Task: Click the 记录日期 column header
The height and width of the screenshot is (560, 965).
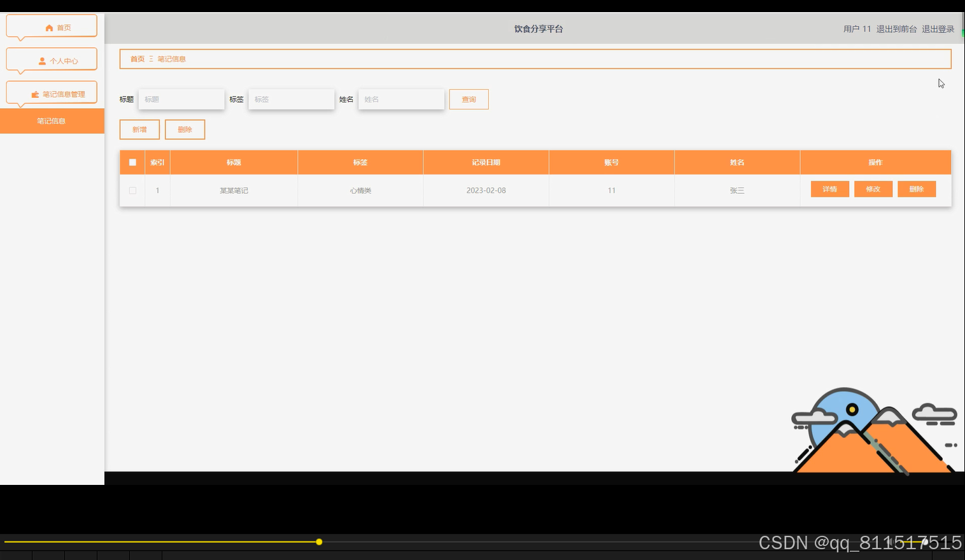Action: 486,162
